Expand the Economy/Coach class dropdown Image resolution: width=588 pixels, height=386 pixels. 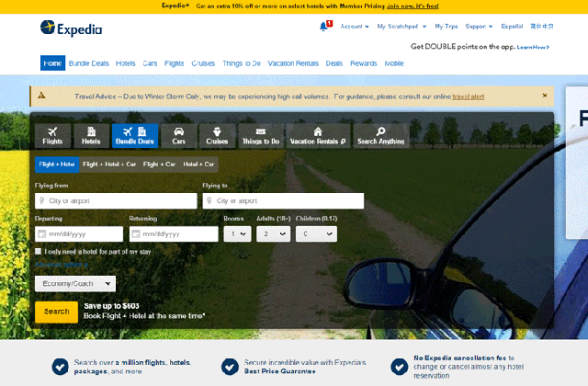75,284
